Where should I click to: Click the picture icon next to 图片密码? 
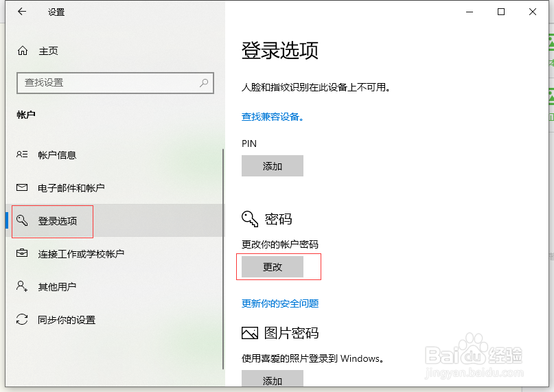(x=250, y=333)
